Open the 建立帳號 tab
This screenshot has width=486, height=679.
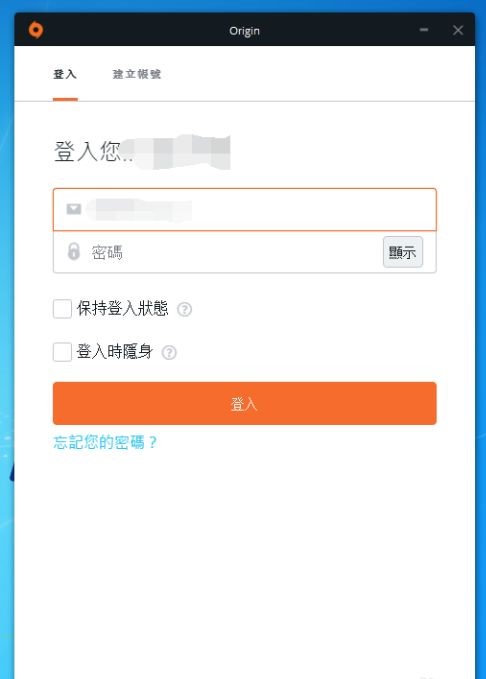click(137, 74)
